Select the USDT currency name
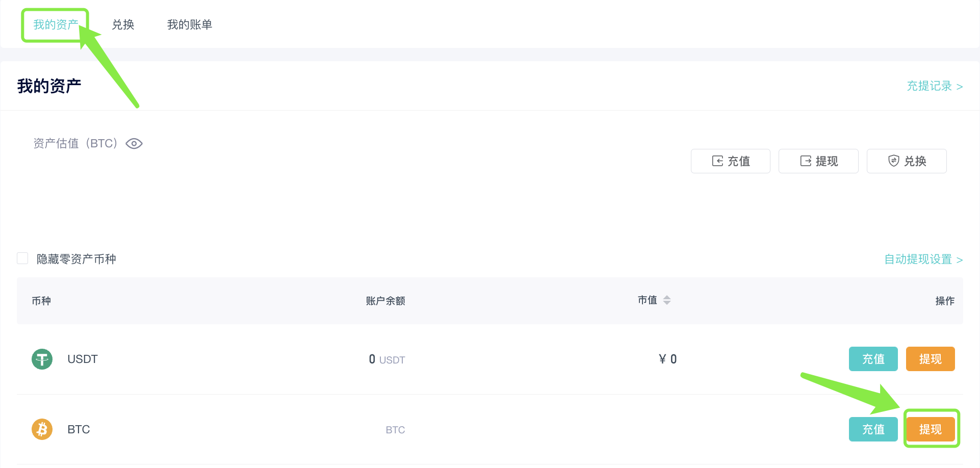This screenshot has height=468, width=980. pos(83,359)
